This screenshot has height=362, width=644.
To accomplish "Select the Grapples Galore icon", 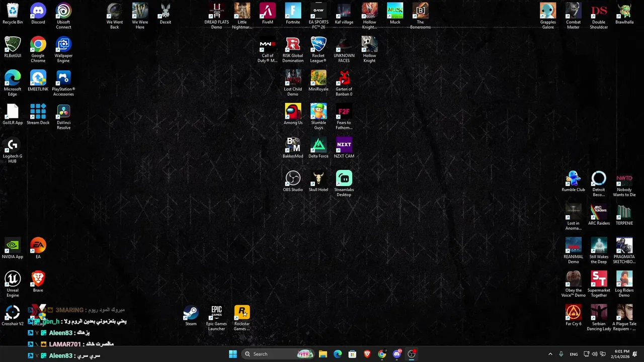I will 548,16.
